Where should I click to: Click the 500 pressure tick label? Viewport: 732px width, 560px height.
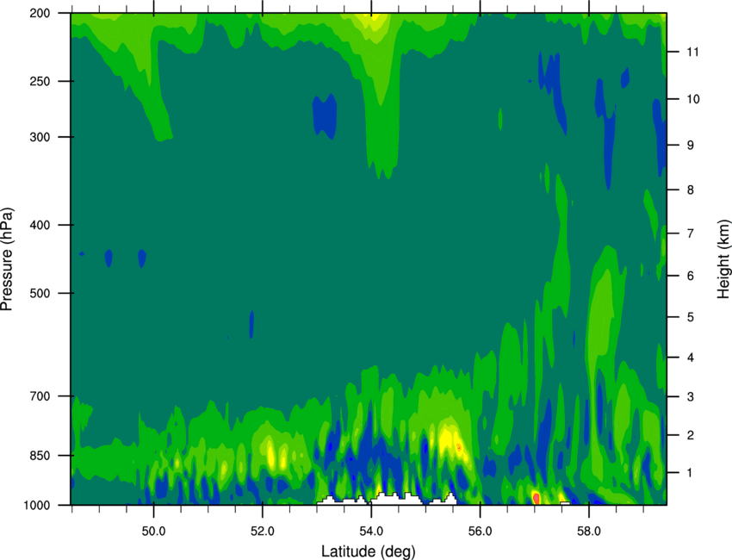(40, 293)
